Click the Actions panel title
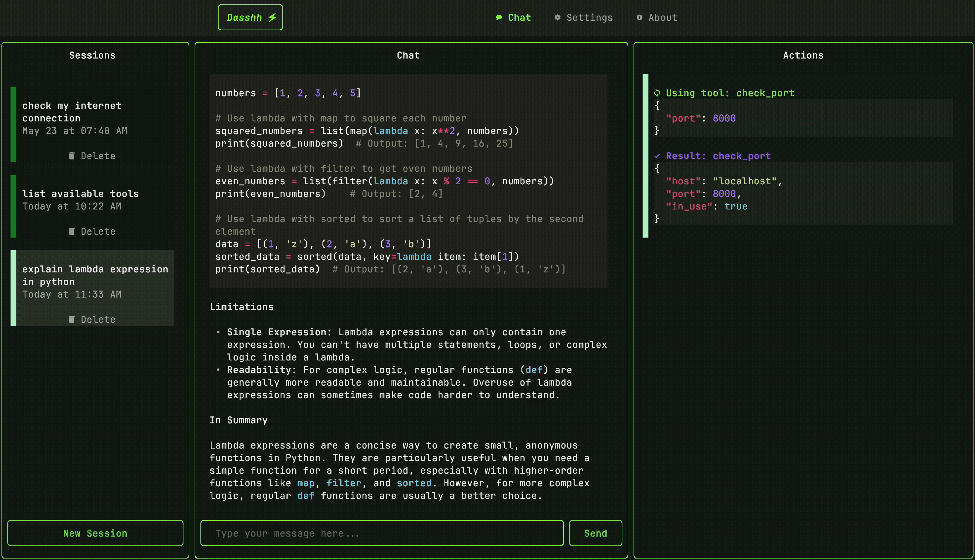Viewport: 975px width, 560px height. [x=803, y=55]
